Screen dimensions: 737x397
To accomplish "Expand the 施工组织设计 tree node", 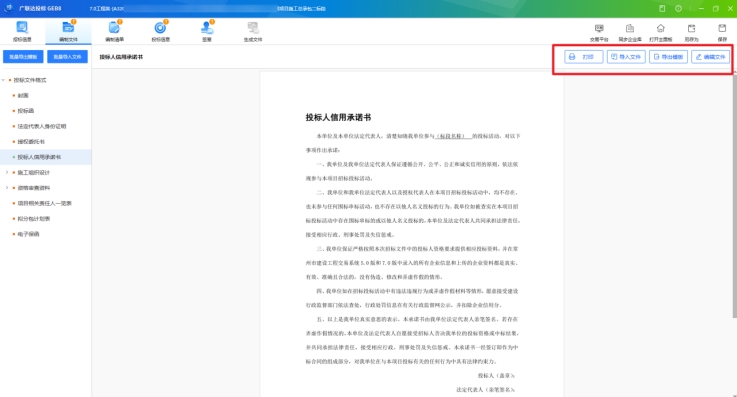I will click(x=7, y=172).
